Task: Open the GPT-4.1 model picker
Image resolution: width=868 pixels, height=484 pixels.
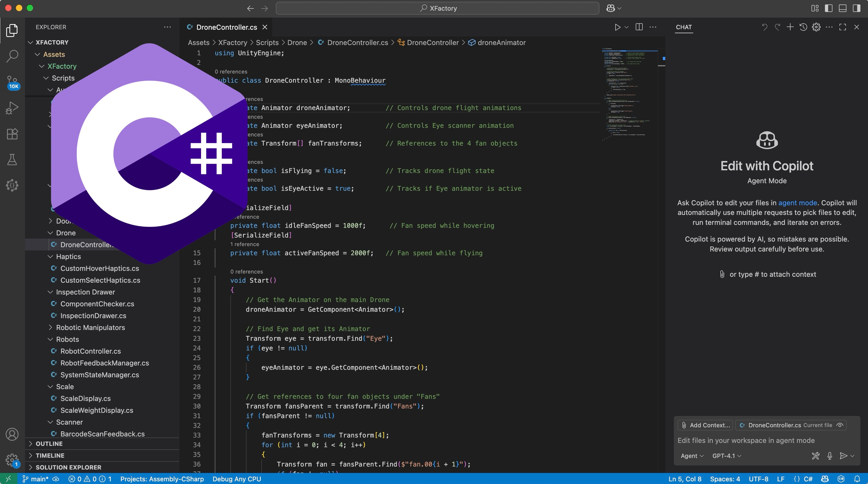Action: coord(727,456)
